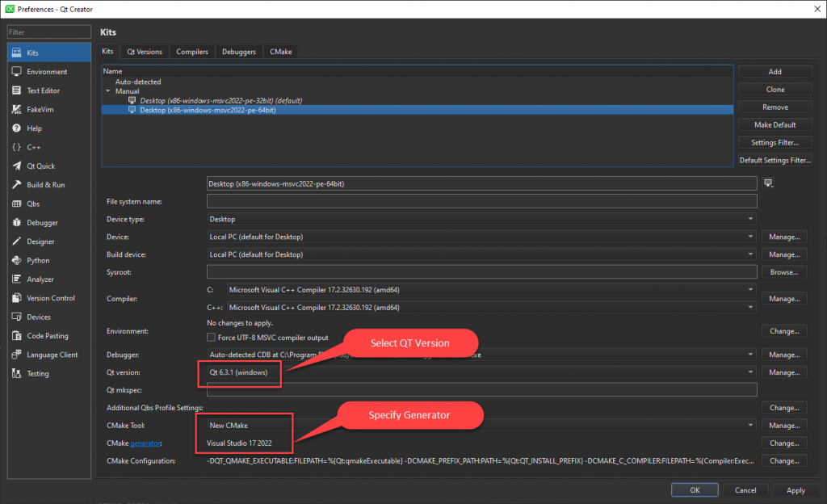This screenshot has height=504, width=827.
Task: Click the kit icon chooser next to name field
Action: point(767,183)
